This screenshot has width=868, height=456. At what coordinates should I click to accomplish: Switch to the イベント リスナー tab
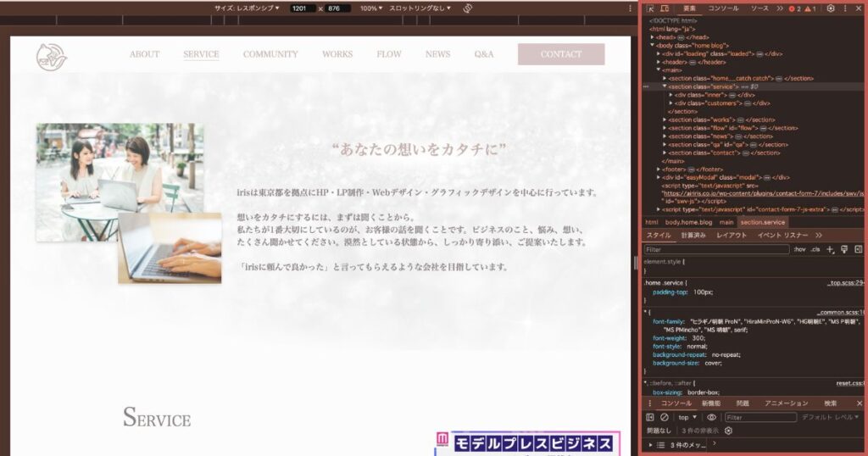tap(782, 235)
